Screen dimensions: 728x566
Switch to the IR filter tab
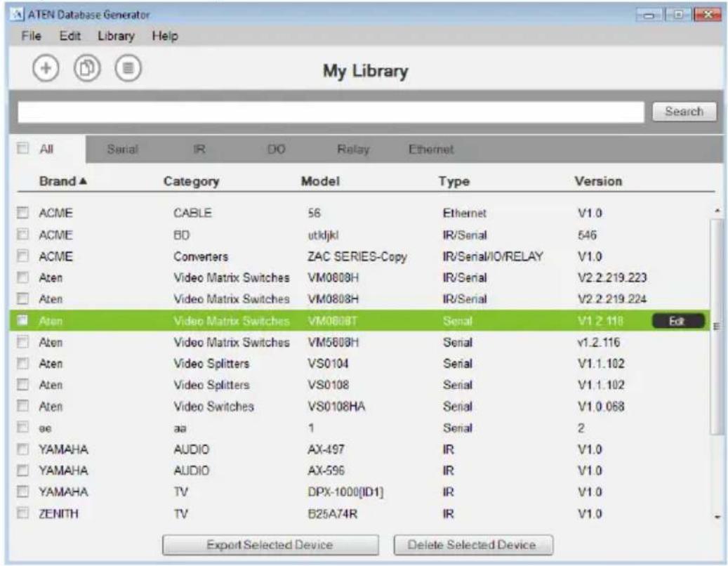point(199,149)
